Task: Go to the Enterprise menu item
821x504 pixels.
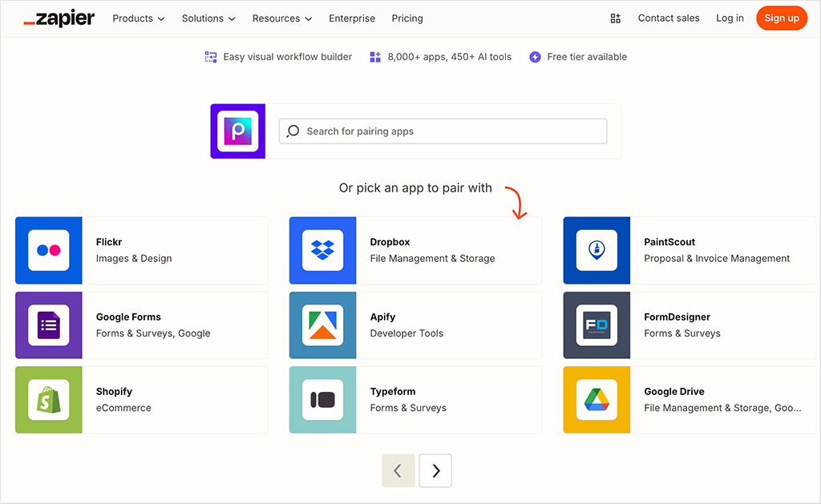Action: click(352, 18)
